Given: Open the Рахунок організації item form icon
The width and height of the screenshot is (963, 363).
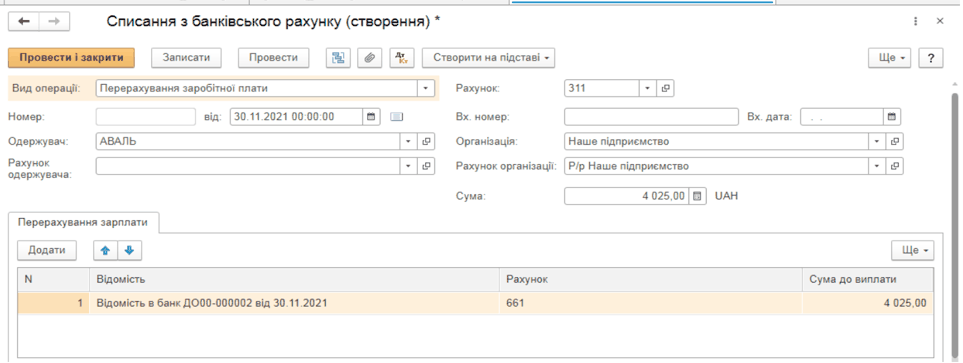Looking at the screenshot, I should point(895,166).
